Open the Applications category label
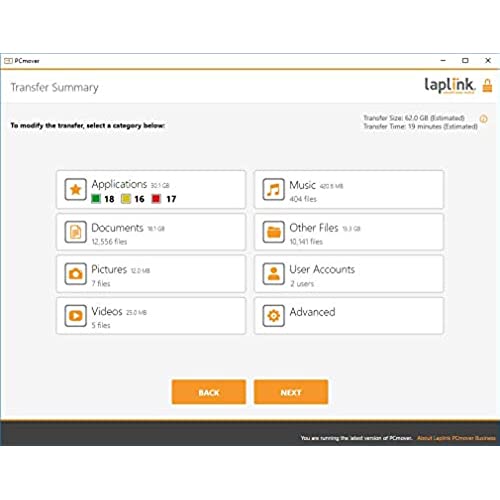This screenshot has width=500, height=500. click(x=119, y=184)
